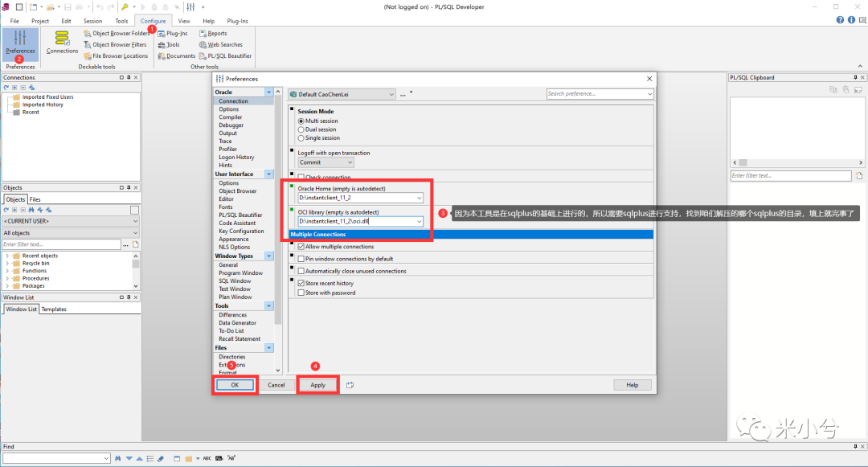Click the Help button in Preferences
The width and height of the screenshot is (868, 467).
click(x=633, y=385)
